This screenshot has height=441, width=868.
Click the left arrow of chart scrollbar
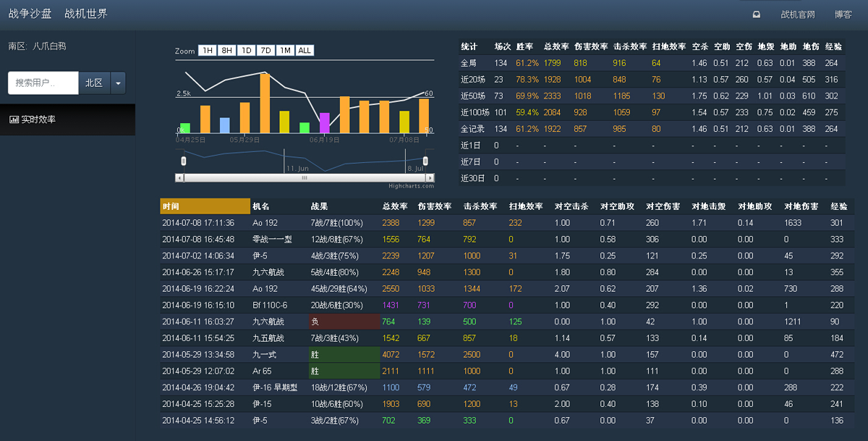click(x=179, y=177)
